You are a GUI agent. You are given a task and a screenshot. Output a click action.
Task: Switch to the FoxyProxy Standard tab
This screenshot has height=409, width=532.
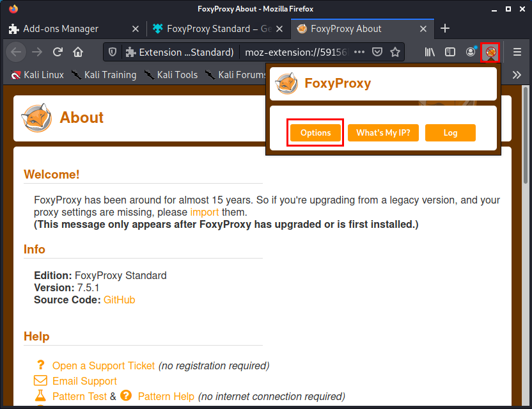tap(219, 29)
